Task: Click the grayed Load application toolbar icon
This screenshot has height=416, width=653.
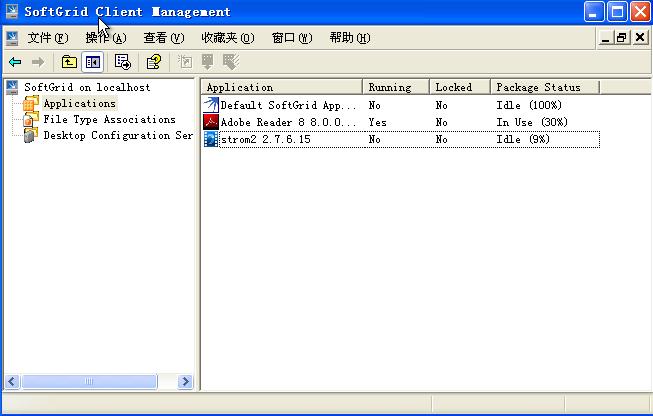Action: click(207, 62)
